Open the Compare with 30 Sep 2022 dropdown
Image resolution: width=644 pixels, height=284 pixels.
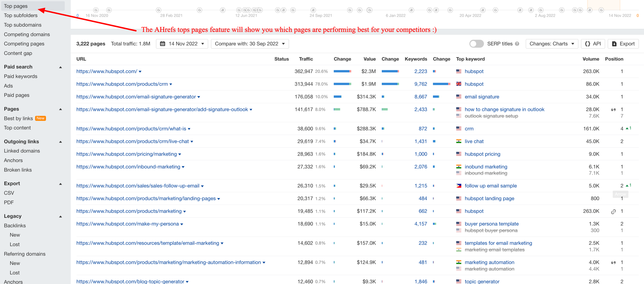click(250, 44)
